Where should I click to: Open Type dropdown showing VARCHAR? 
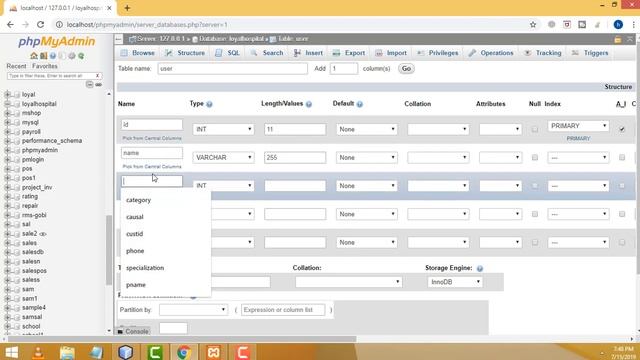(223, 158)
